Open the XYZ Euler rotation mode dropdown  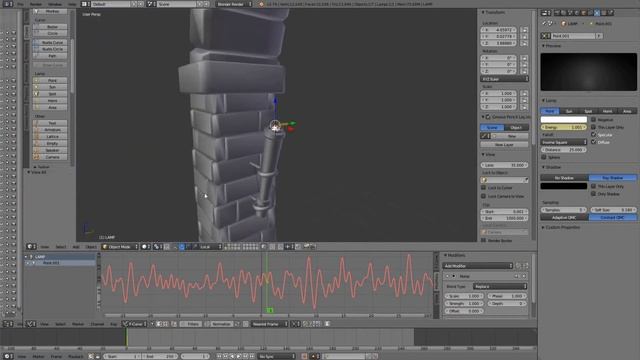point(504,79)
